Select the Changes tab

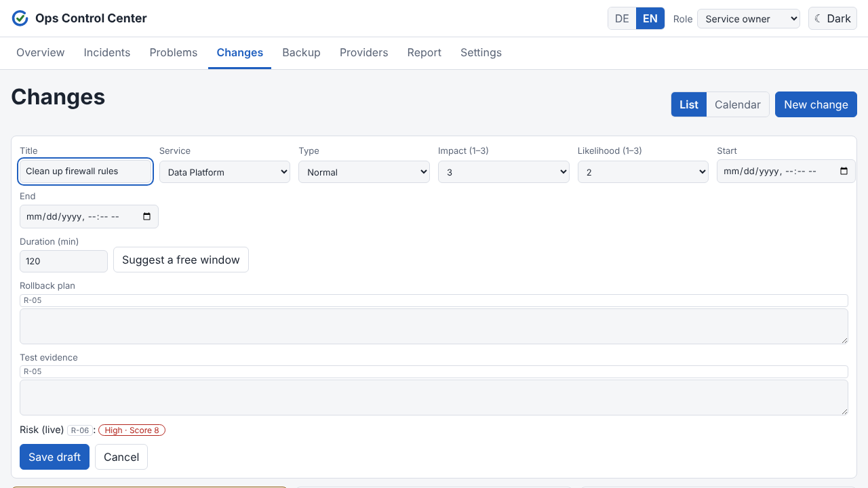[x=240, y=52]
